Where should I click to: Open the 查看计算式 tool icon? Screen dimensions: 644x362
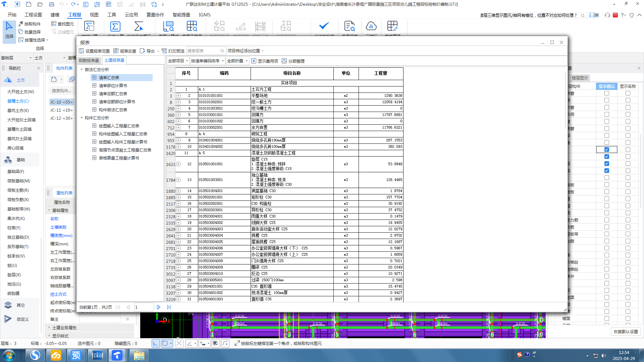(168, 26)
